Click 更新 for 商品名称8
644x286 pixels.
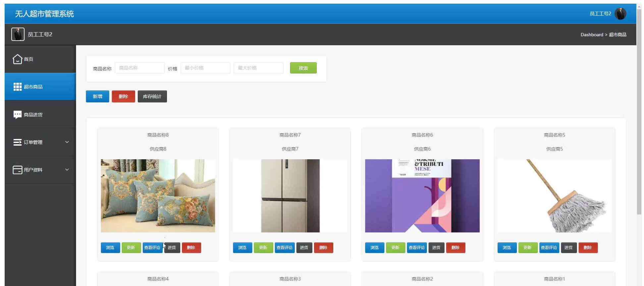click(x=131, y=248)
